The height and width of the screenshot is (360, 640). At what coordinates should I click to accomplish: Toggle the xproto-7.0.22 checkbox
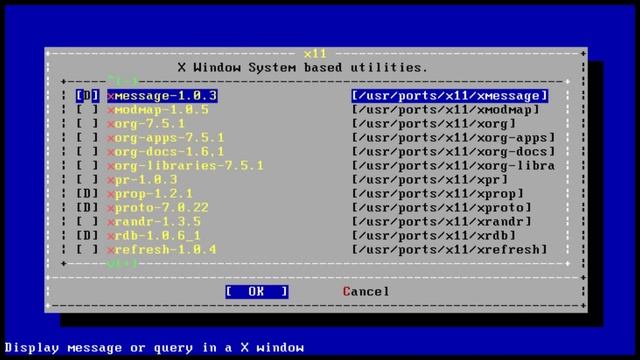point(87,208)
